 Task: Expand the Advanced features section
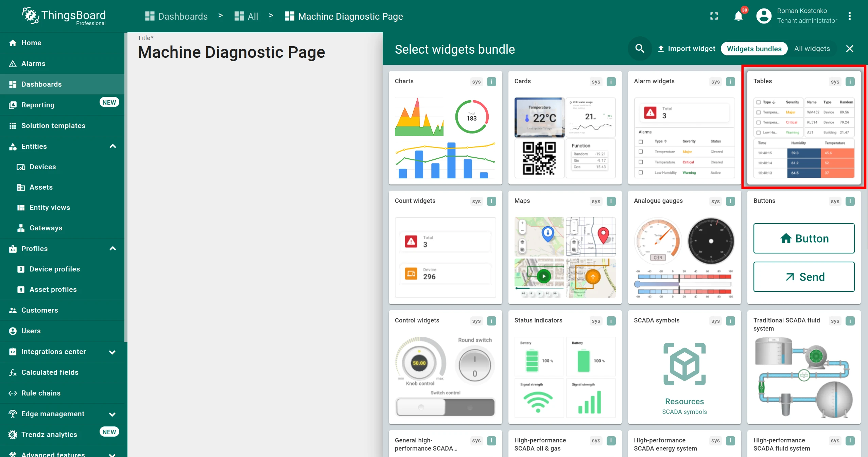point(112,455)
